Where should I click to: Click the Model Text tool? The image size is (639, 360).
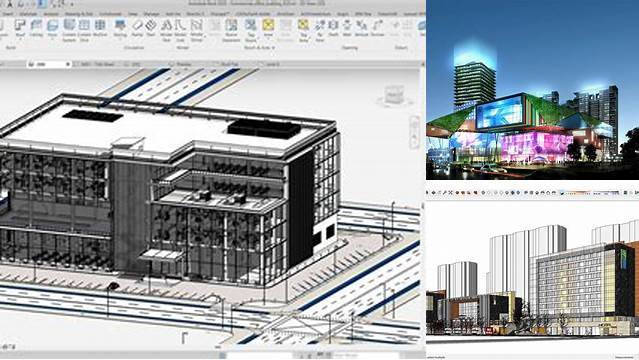pyautogui.click(x=166, y=30)
